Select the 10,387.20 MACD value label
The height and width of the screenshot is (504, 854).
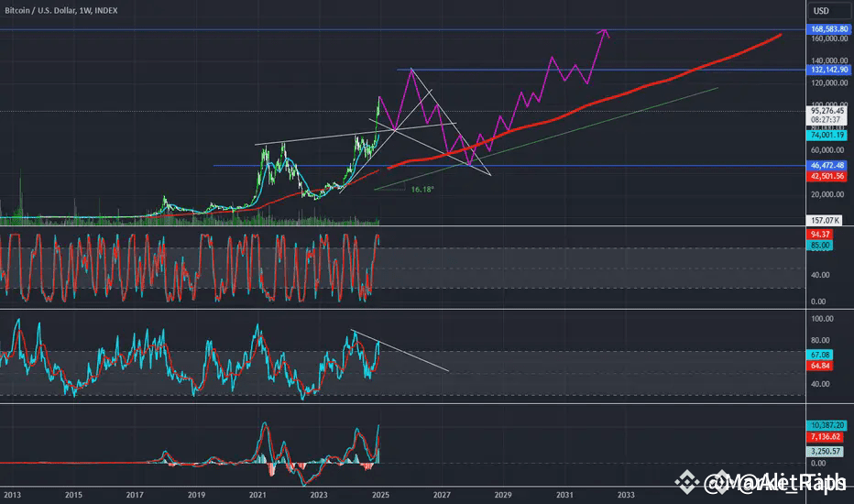pos(827,425)
